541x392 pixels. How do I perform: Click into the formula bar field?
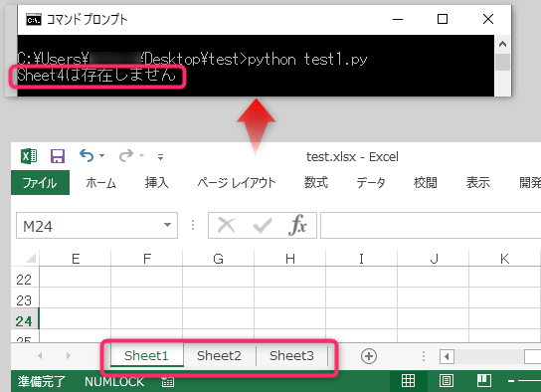tap(431, 226)
